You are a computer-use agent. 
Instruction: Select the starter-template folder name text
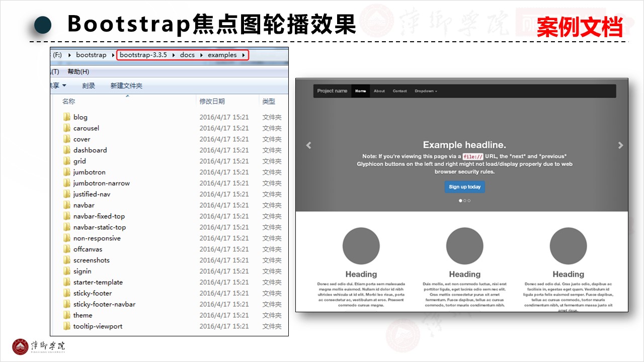coord(98,283)
